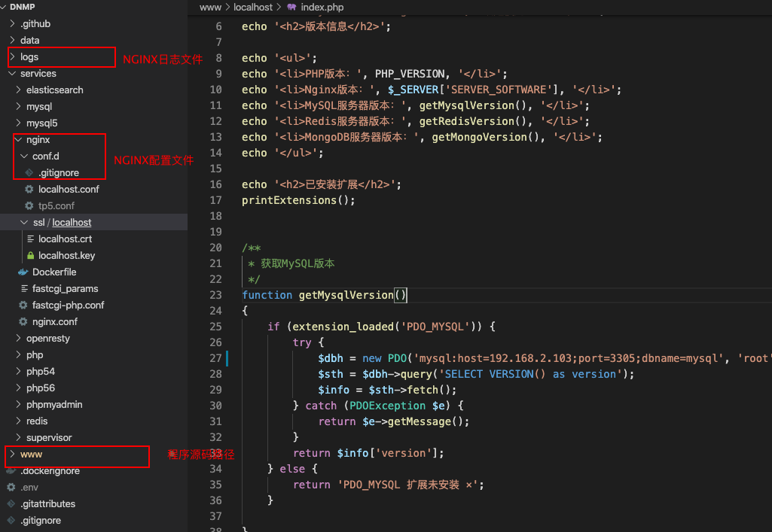Click localhost in the breadcrumb path
Viewport: 772px width, 532px height.
coord(252,7)
